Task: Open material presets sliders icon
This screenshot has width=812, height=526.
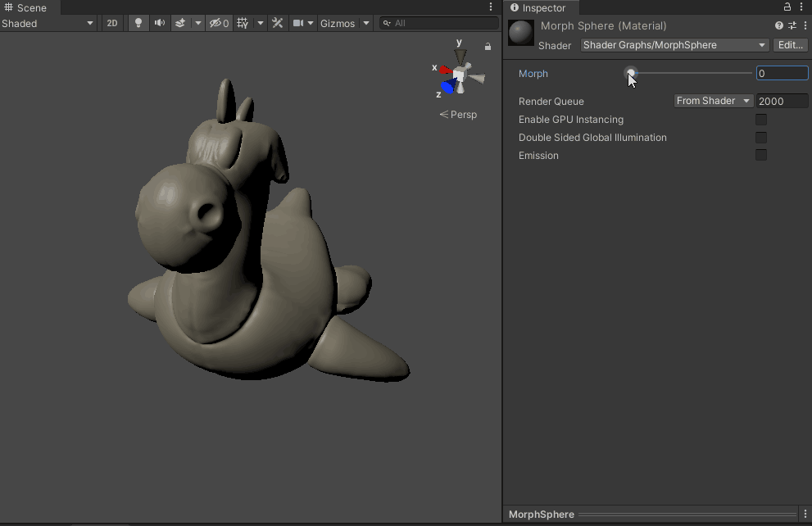Action: pyautogui.click(x=792, y=25)
